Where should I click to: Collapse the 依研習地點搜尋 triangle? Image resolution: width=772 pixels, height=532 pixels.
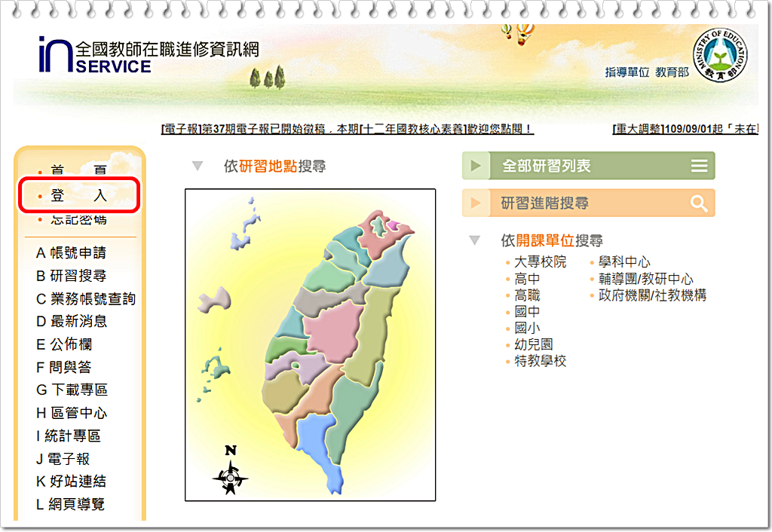pos(198,166)
